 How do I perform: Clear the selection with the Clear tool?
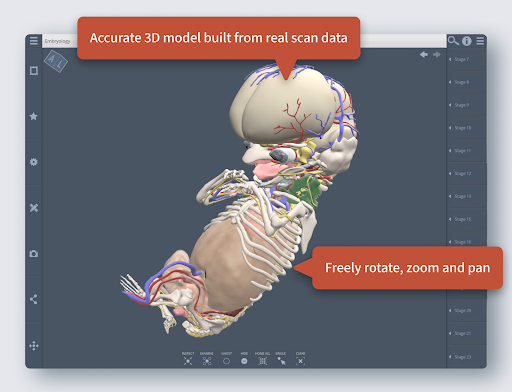300,361
